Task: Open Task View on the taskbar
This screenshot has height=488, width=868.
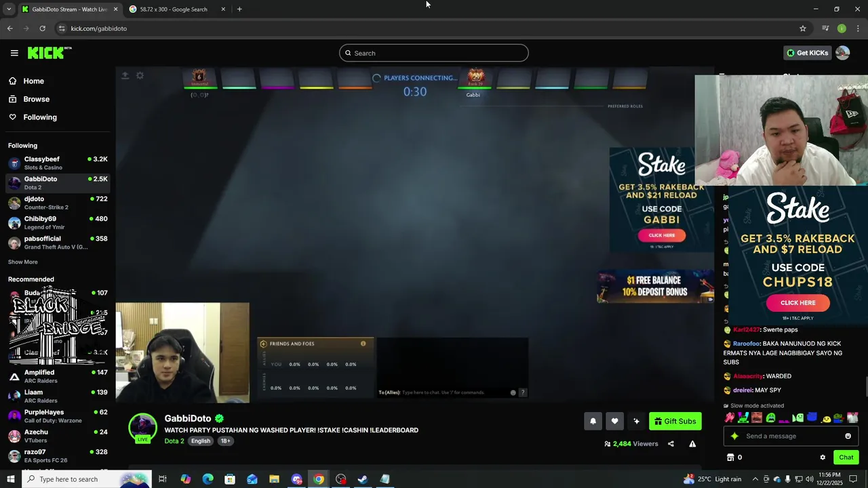Action: point(163,479)
